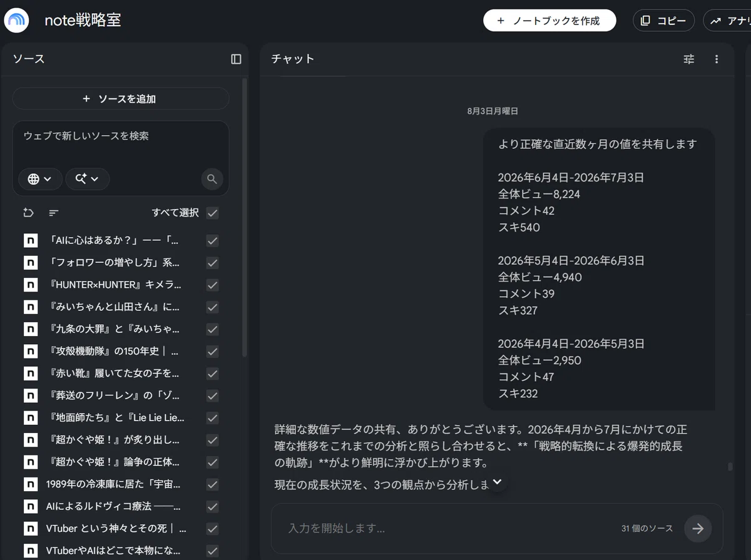Open the search mode sparkle dropdown

click(88, 179)
